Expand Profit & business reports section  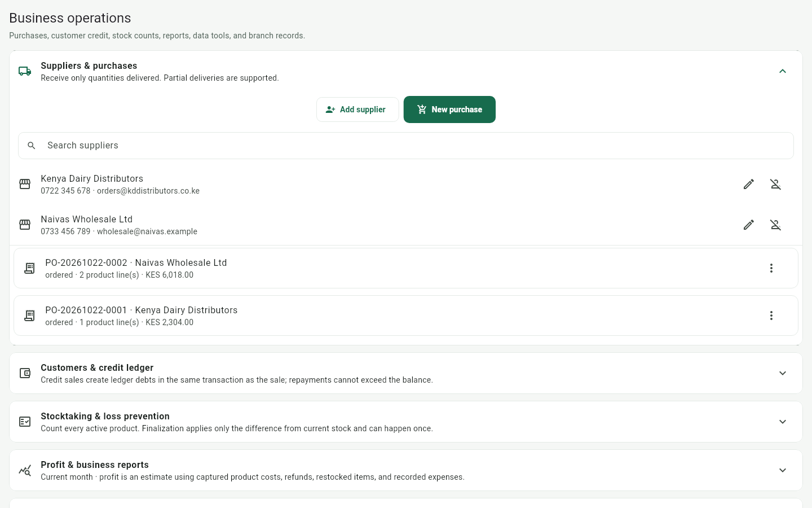coord(783,470)
